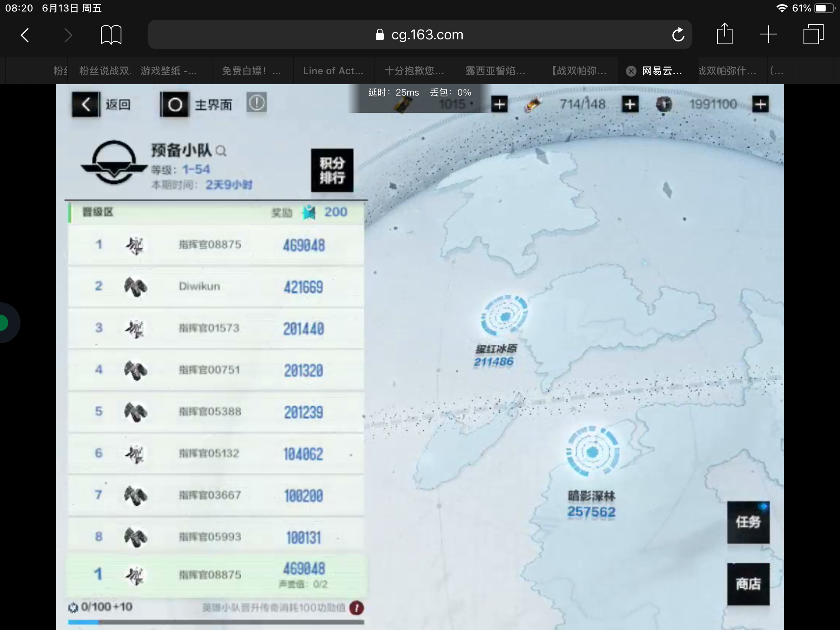Image resolution: width=840 pixels, height=630 pixels.
Task: Open the Safari share sheet
Action: (x=724, y=34)
